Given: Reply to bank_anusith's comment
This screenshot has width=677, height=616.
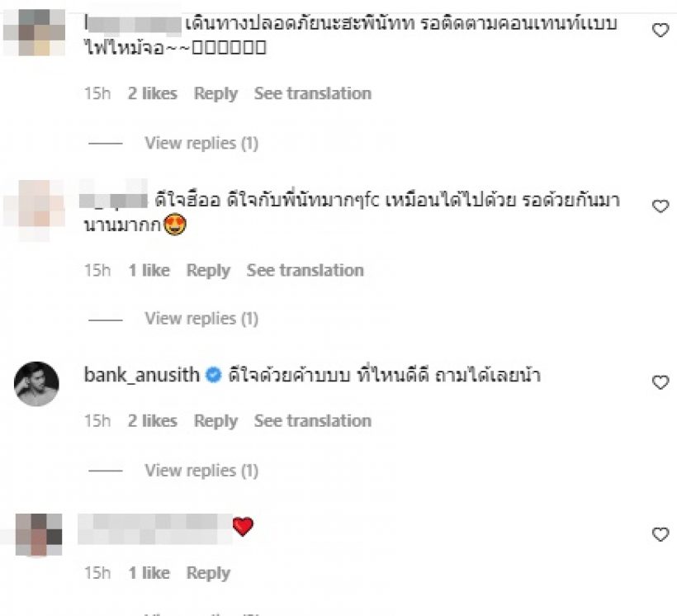Looking at the screenshot, I should [215, 421].
